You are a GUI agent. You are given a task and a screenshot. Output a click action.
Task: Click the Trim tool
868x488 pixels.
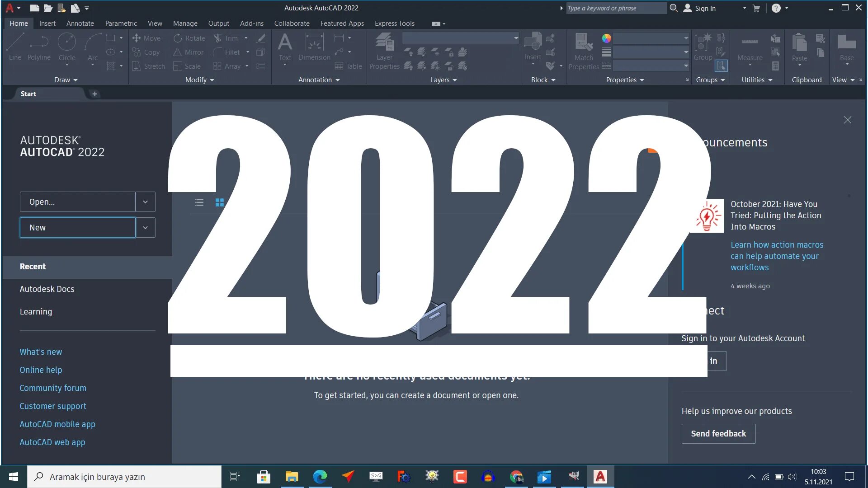coord(226,38)
